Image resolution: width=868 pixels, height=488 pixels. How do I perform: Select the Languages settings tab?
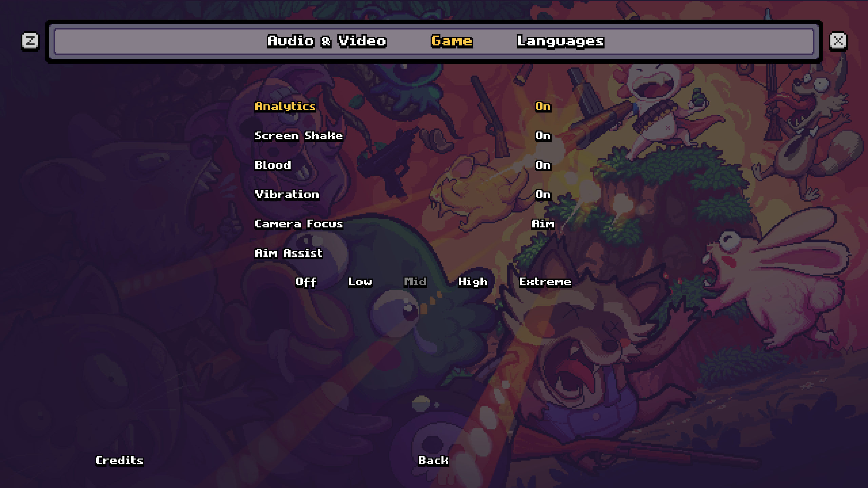[559, 40]
